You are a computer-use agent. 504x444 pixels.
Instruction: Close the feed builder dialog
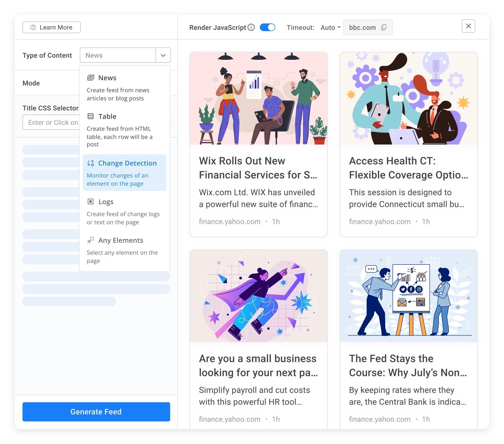468,26
